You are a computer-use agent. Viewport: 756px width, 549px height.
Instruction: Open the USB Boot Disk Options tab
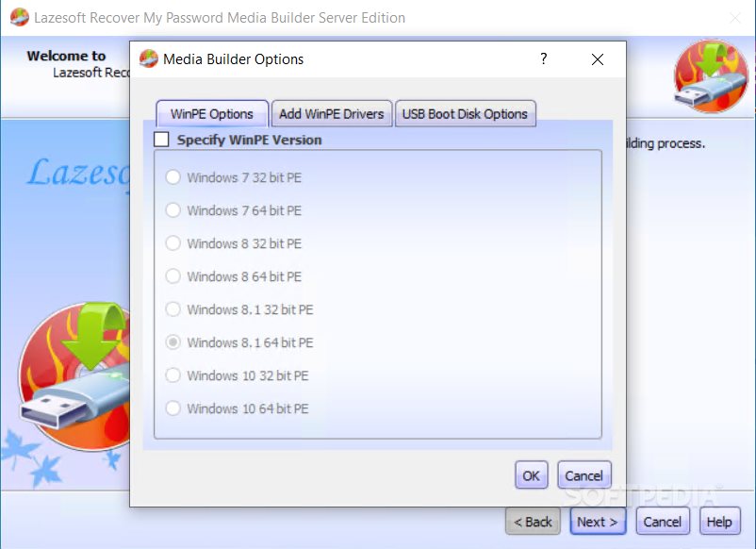pyautogui.click(x=465, y=114)
